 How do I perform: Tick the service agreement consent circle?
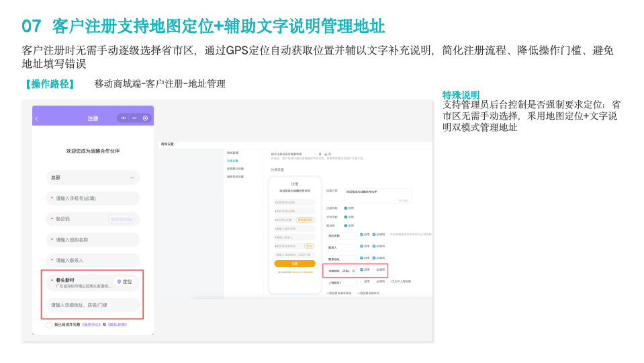tap(49, 325)
